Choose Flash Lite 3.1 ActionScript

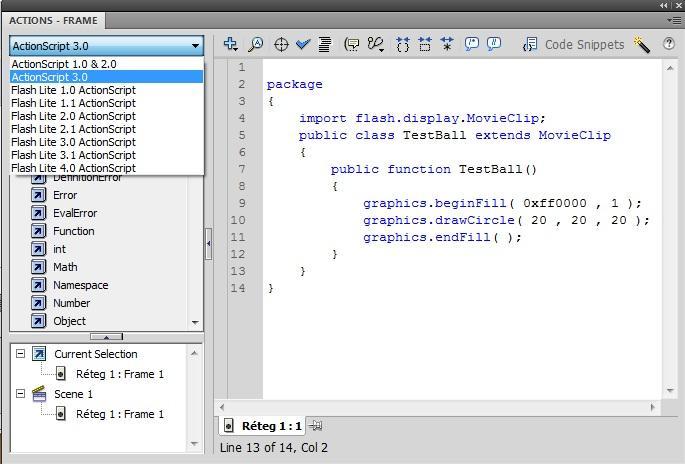click(x=107, y=155)
